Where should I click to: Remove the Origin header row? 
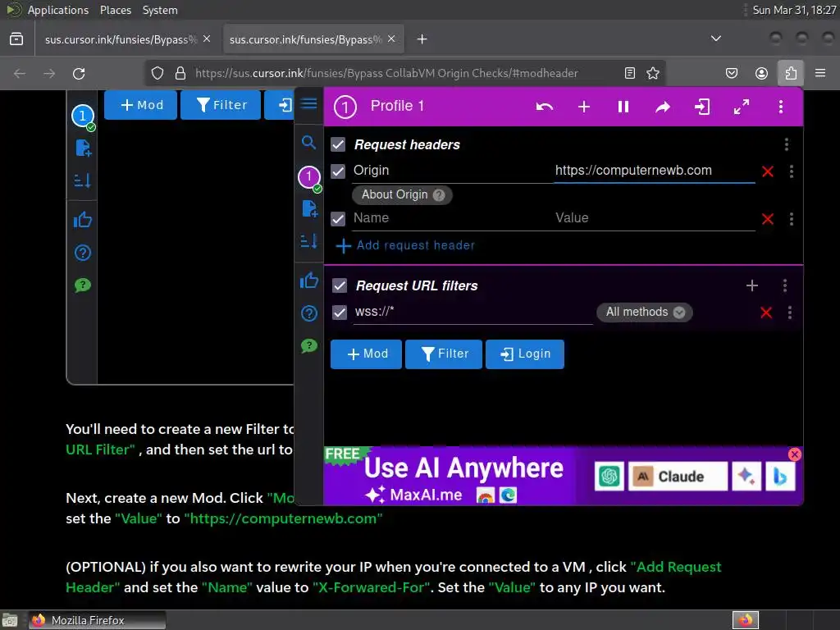click(x=768, y=171)
